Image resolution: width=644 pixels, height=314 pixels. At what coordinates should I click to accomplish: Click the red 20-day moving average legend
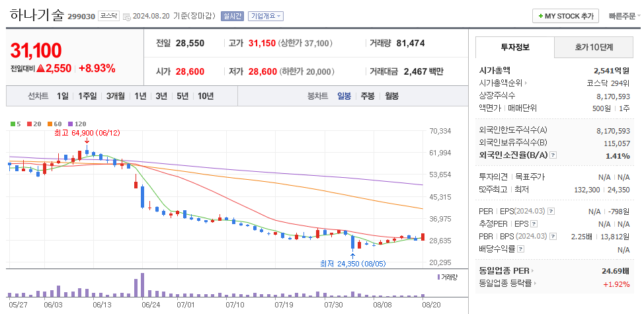click(x=34, y=124)
